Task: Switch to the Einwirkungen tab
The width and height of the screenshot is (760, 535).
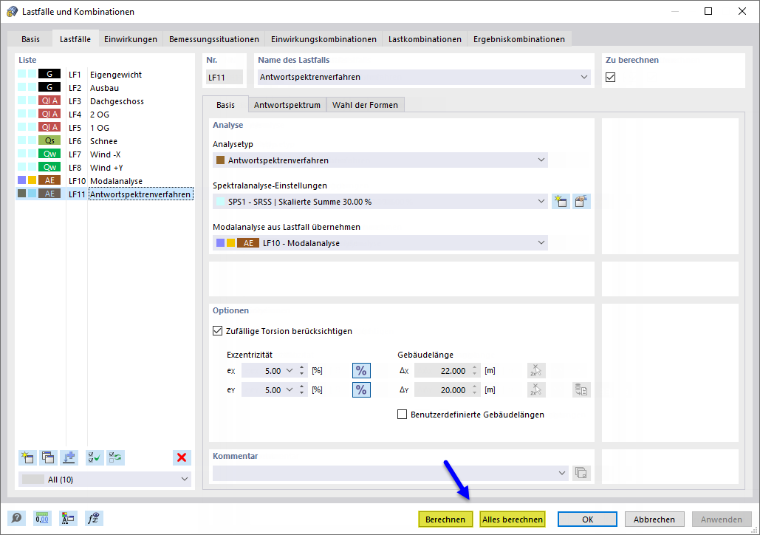Action: pos(130,39)
